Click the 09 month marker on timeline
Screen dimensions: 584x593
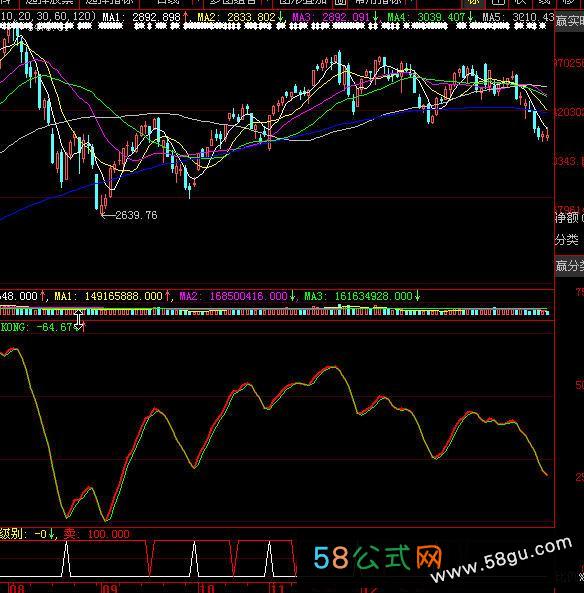tap(109, 588)
